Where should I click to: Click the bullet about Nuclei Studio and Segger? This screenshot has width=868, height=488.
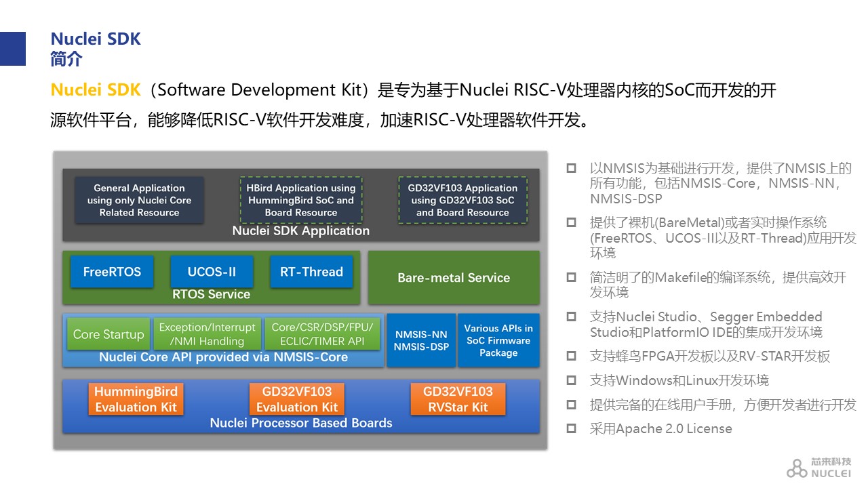[706, 324]
